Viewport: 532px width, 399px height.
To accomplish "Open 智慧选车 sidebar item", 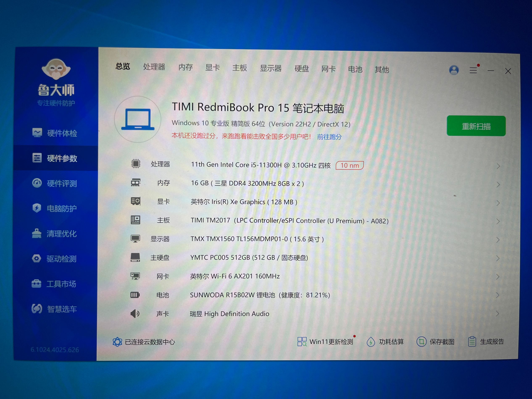I will [54, 309].
